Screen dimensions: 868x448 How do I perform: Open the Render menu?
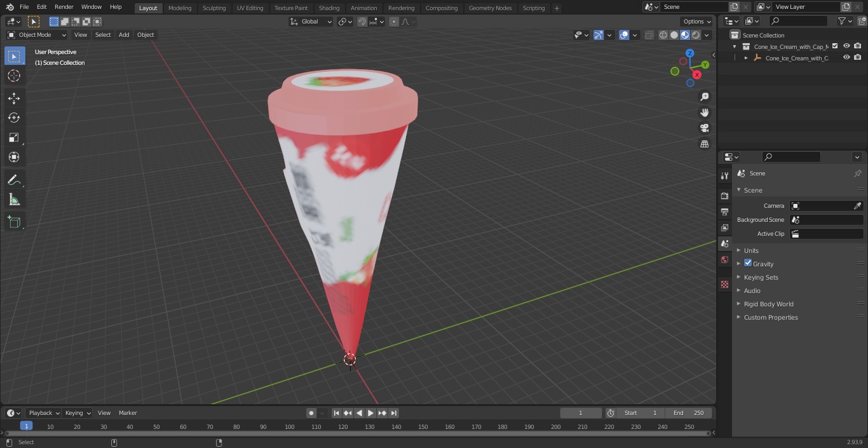64,7
